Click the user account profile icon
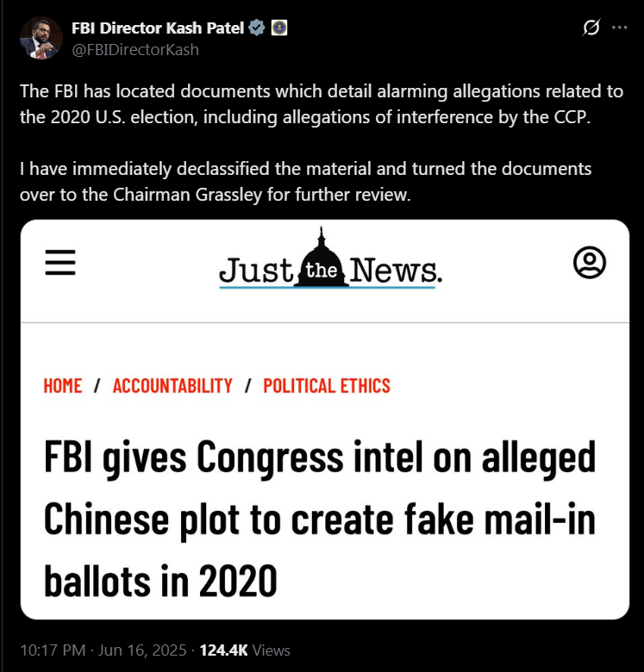 tap(590, 262)
